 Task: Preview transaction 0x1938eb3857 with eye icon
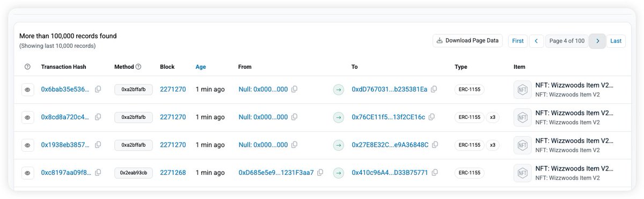click(x=27, y=145)
